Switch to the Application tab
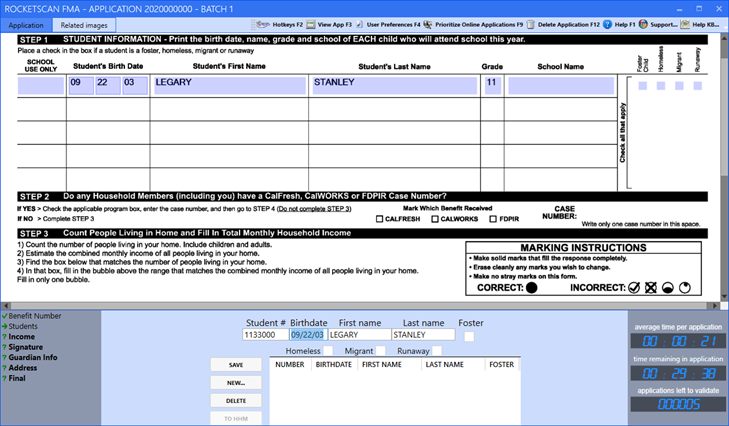 pyautogui.click(x=26, y=25)
